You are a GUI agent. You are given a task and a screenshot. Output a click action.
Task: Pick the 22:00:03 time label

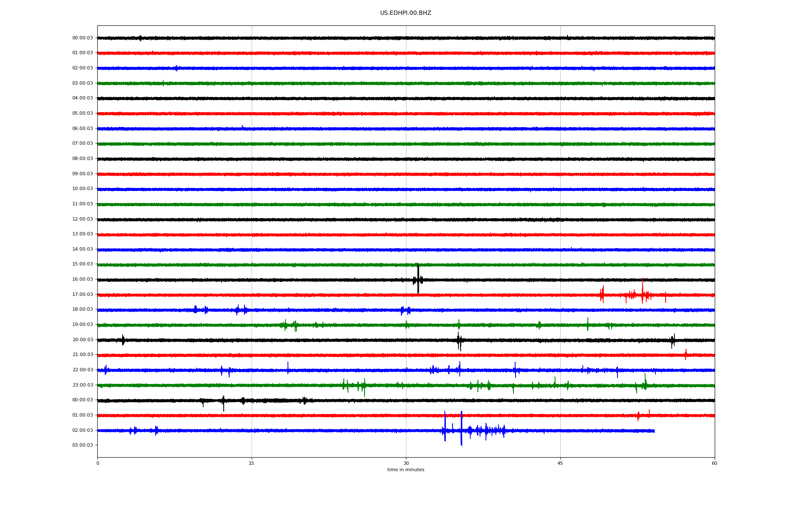(x=82, y=370)
